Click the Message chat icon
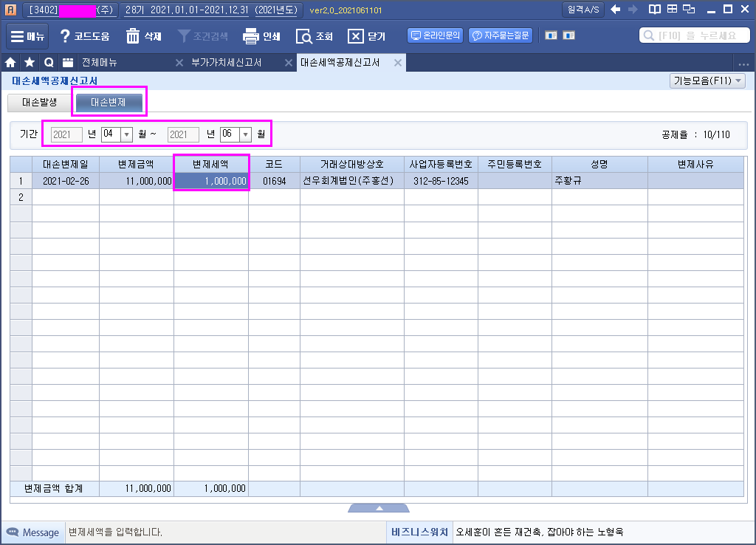The height and width of the screenshot is (545, 756). click(13, 532)
